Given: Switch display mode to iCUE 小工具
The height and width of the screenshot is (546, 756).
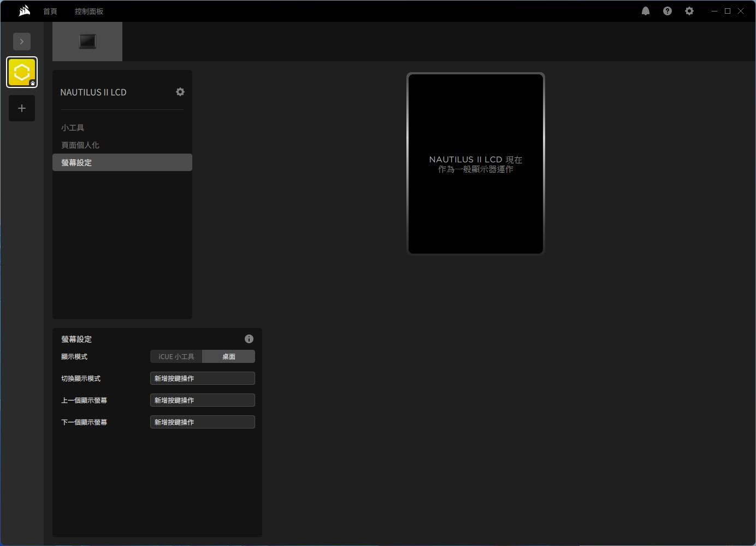Looking at the screenshot, I should pos(176,356).
